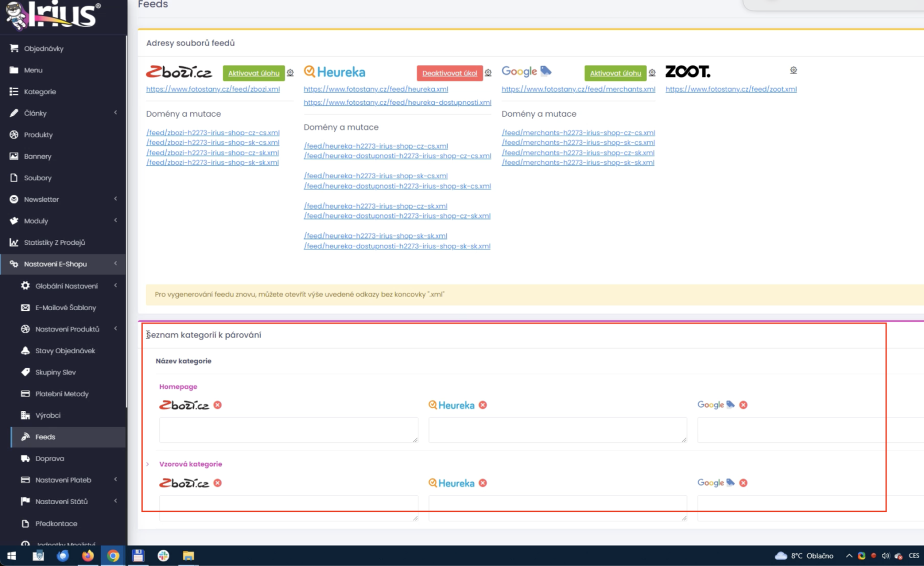Click Deaktivovat úkol for Heureka
This screenshot has height=566, width=924.
pyautogui.click(x=449, y=73)
